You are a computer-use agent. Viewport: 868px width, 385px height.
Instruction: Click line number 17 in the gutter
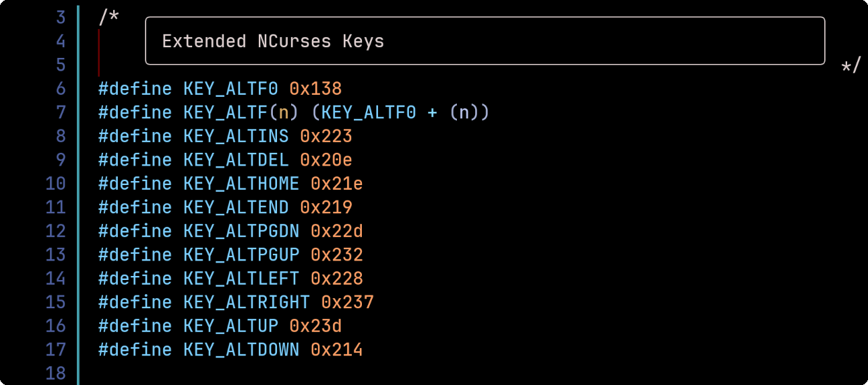(x=55, y=349)
